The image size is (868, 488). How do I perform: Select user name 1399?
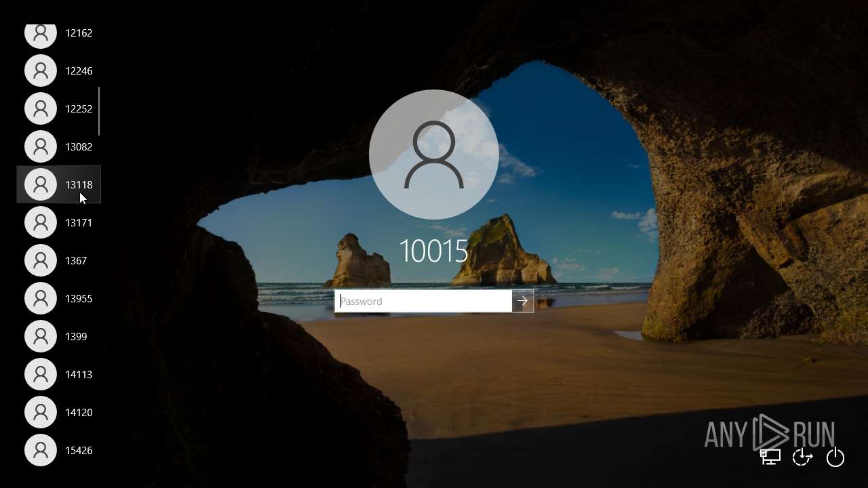pos(76,336)
